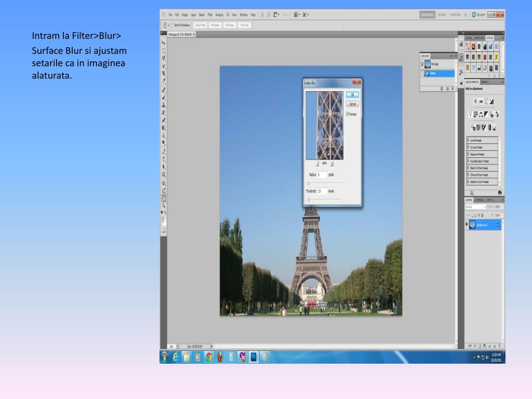Select the Eyedropper tool
The height and width of the screenshot is (399, 532).
[x=164, y=81]
